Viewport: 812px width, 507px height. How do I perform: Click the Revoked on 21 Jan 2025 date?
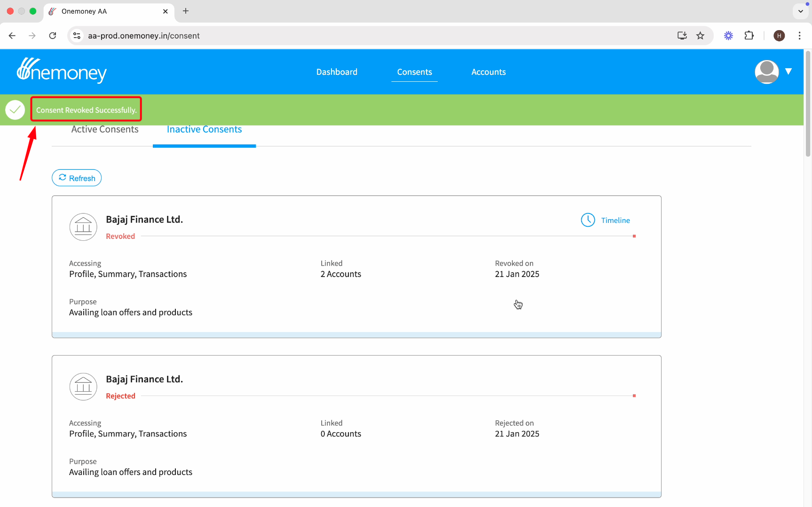click(x=517, y=274)
